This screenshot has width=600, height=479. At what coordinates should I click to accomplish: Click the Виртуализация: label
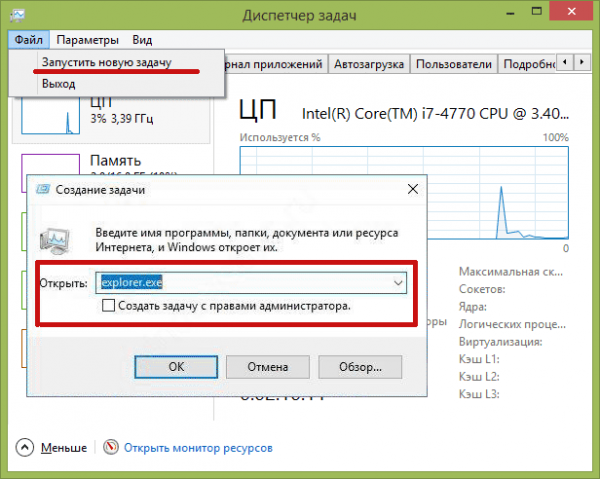tap(501, 342)
